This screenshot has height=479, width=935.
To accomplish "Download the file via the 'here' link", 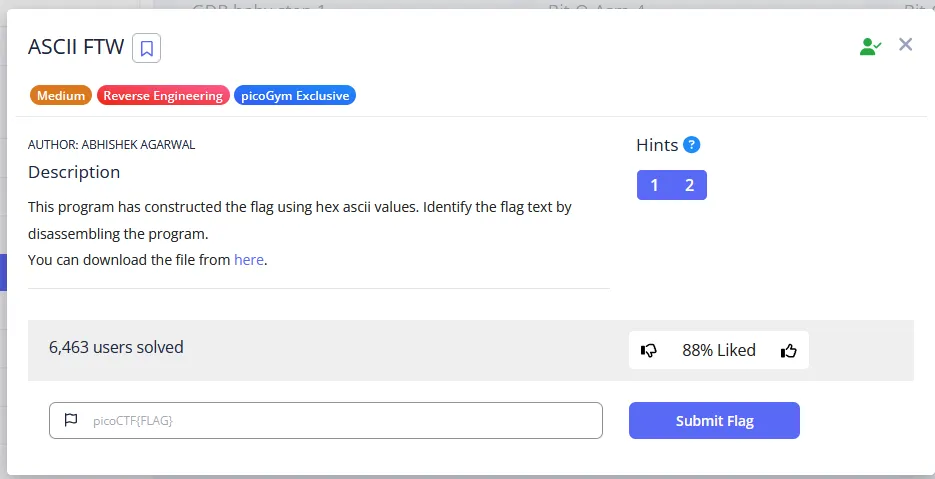I will pos(249,260).
